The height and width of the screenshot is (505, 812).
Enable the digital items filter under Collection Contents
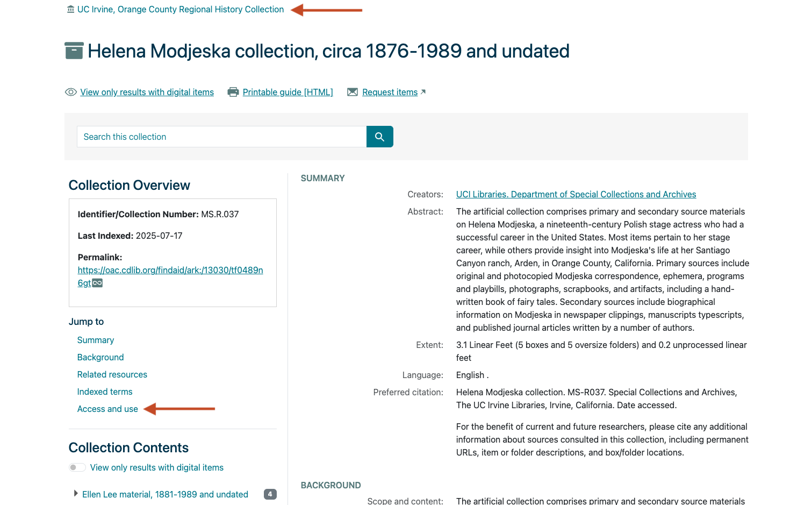point(77,467)
